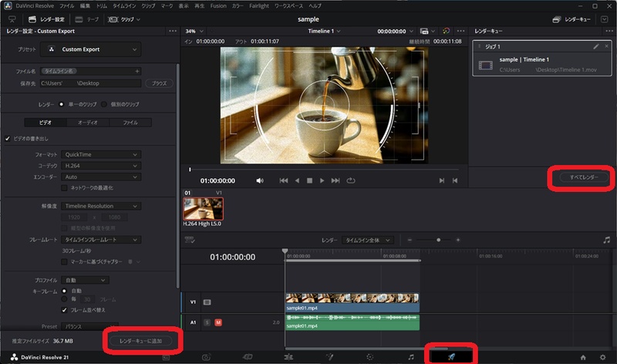Click V1 track video icon

[x=207, y=302]
